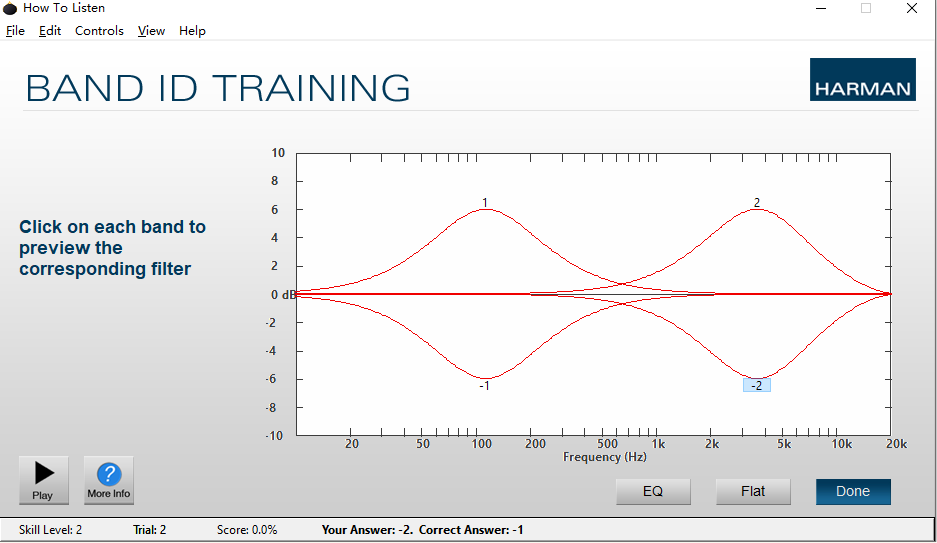The image size is (937, 543).
Task: Open the View menu
Action: [151, 30]
